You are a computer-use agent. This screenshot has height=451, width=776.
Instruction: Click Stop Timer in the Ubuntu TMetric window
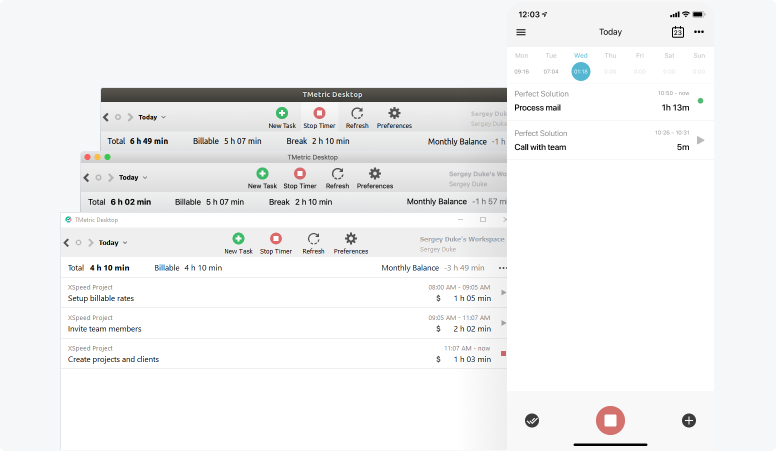319,118
